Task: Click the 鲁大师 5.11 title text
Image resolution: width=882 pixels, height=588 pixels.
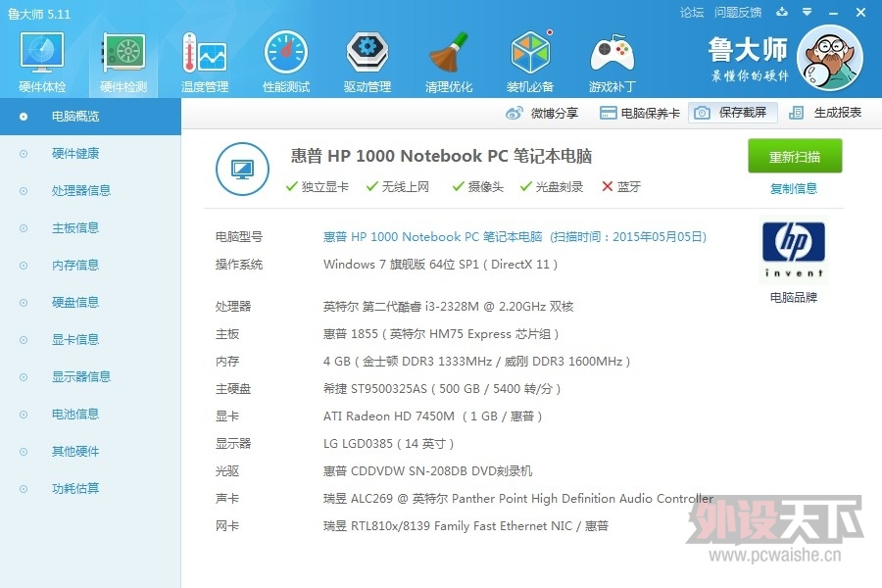Action: click(x=39, y=14)
